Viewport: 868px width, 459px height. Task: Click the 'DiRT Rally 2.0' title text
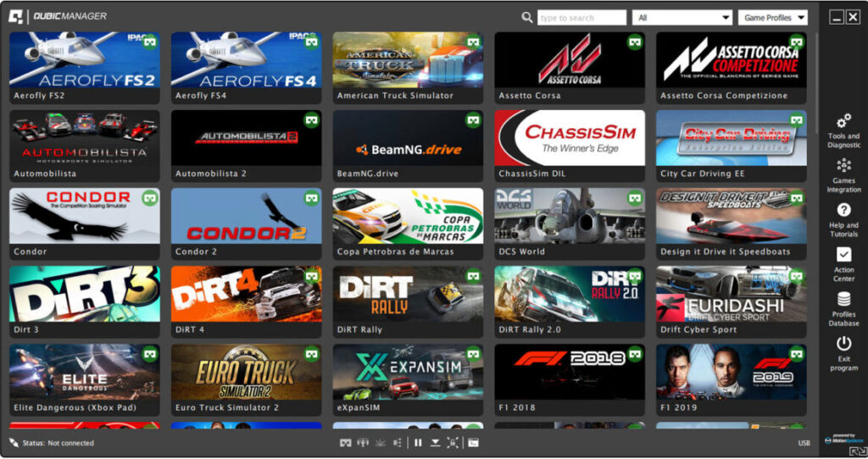coord(530,329)
